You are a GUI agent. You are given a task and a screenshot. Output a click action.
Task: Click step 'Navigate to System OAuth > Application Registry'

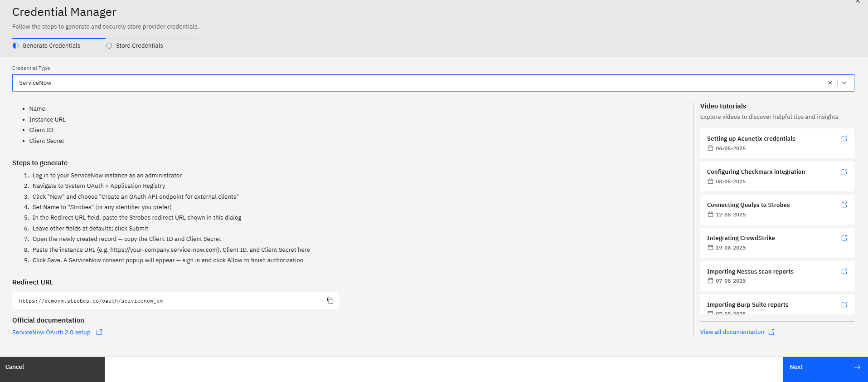pyautogui.click(x=99, y=186)
